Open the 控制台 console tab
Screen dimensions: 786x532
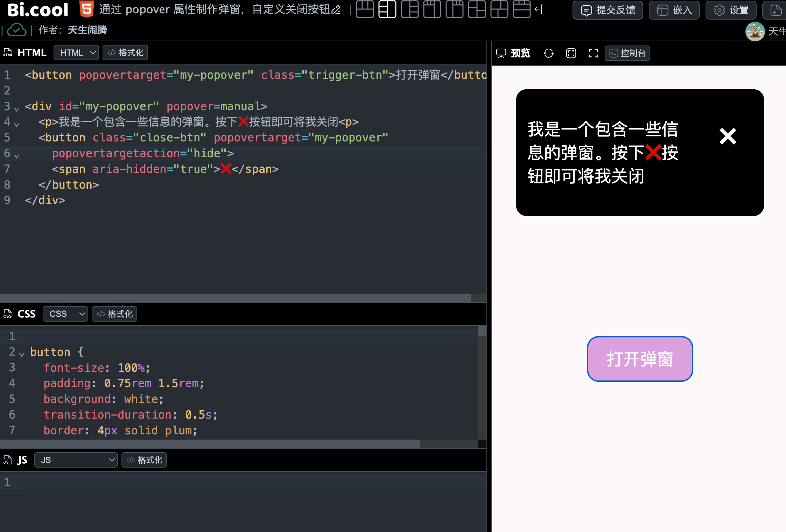[x=627, y=53]
